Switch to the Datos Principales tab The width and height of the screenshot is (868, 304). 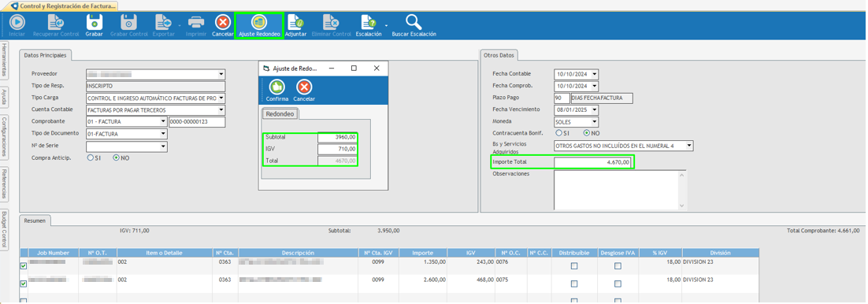tap(46, 55)
